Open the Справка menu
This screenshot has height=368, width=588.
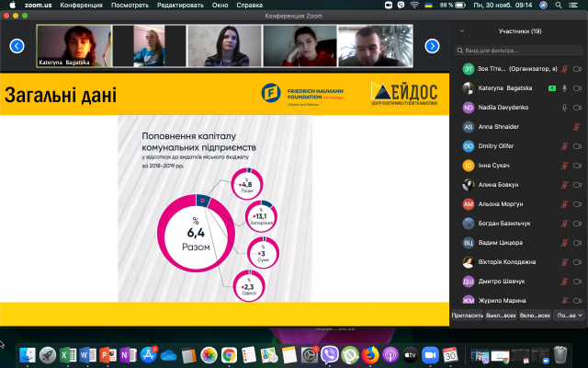(x=249, y=6)
